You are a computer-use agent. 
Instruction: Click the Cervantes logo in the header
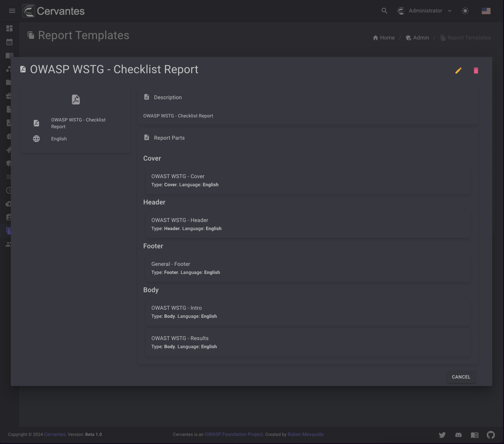(54, 11)
